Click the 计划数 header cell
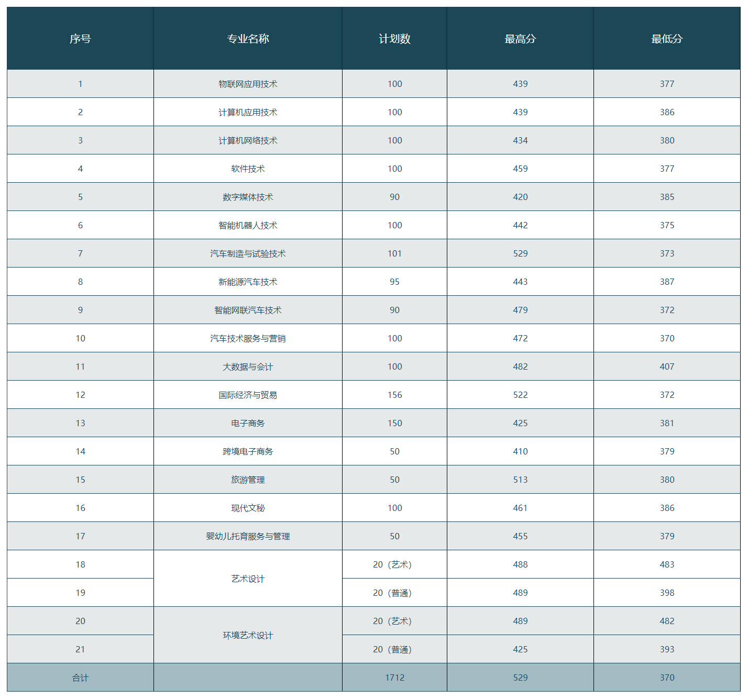The height and width of the screenshot is (700, 748). 394,38
